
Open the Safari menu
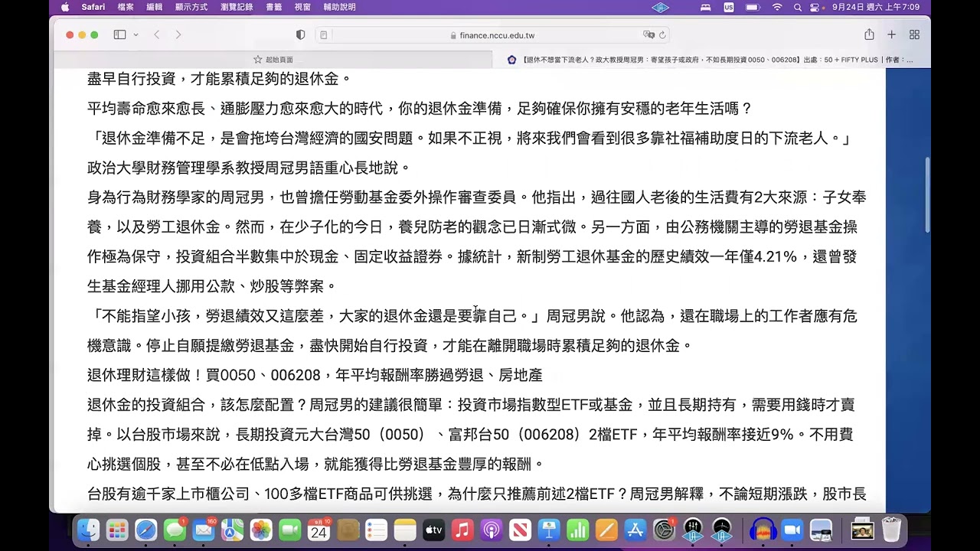click(x=93, y=7)
